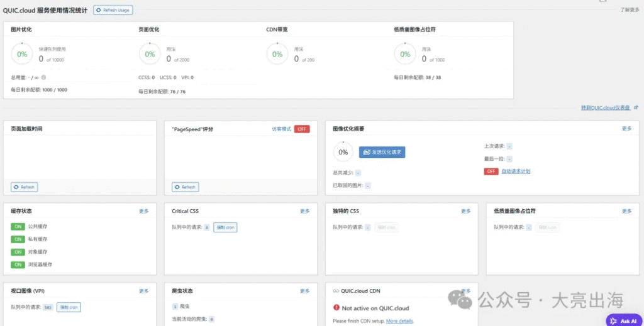Open the Ask AI assistant button
This screenshot has height=326, width=644.
click(x=624, y=321)
